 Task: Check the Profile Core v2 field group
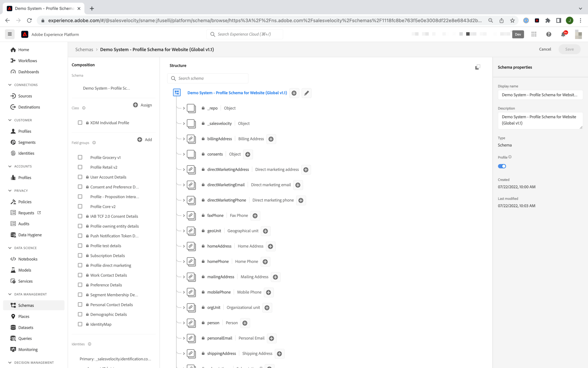80,206
